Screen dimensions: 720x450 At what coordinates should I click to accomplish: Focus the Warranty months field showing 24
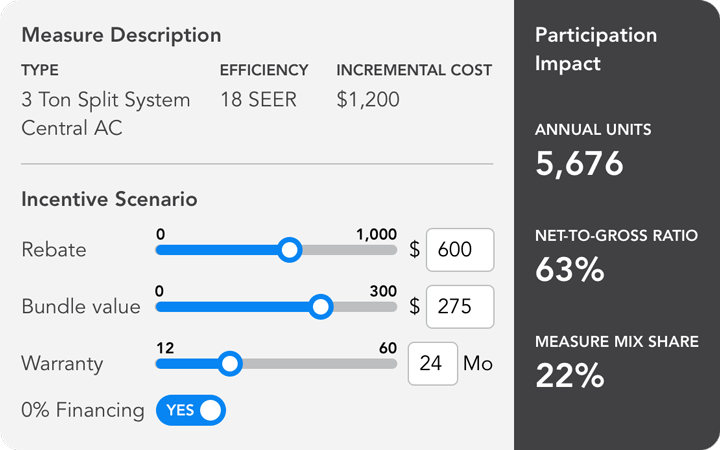pos(432,364)
